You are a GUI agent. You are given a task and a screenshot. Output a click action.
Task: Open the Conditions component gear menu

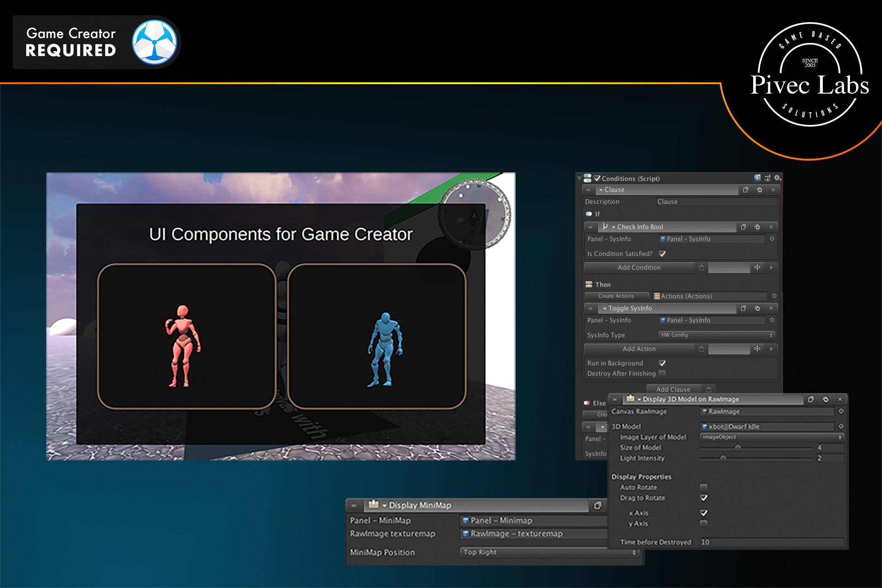coord(777,178)
